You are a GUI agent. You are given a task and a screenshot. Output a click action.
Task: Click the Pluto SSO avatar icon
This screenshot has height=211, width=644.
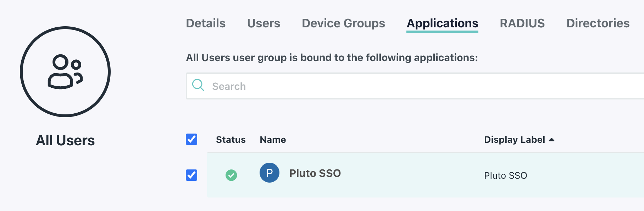tap(270, 173)
